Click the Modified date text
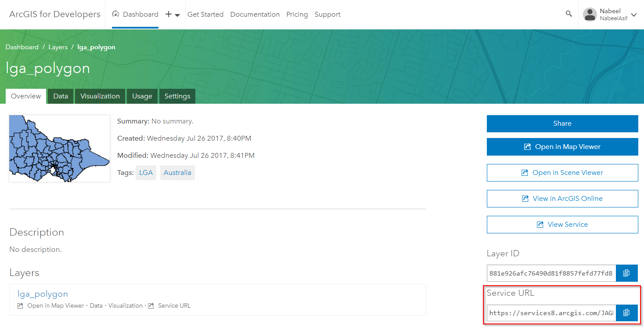The width and height of the screenshot is (644, 327). [186, 156]
